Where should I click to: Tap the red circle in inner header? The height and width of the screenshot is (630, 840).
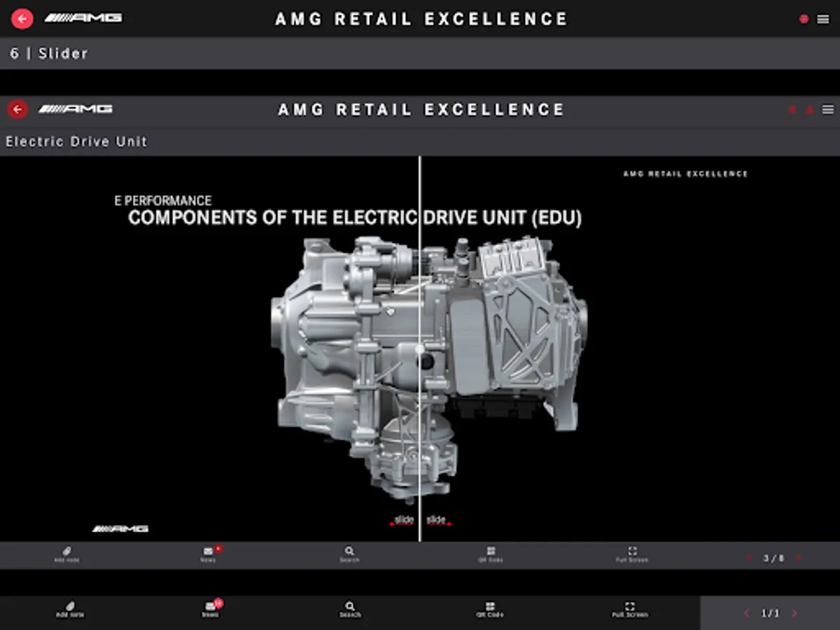pyautogui.click(x=793, y=110)
